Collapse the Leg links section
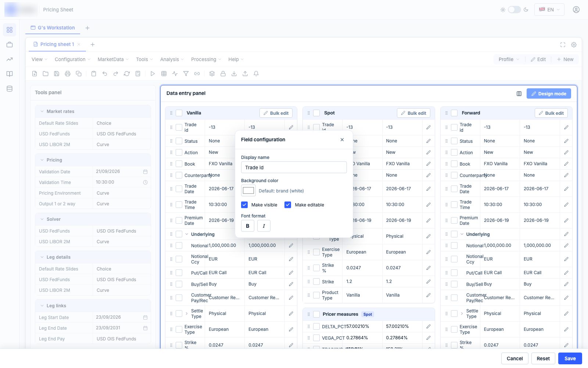588x368 pixels. click(42, 305)
